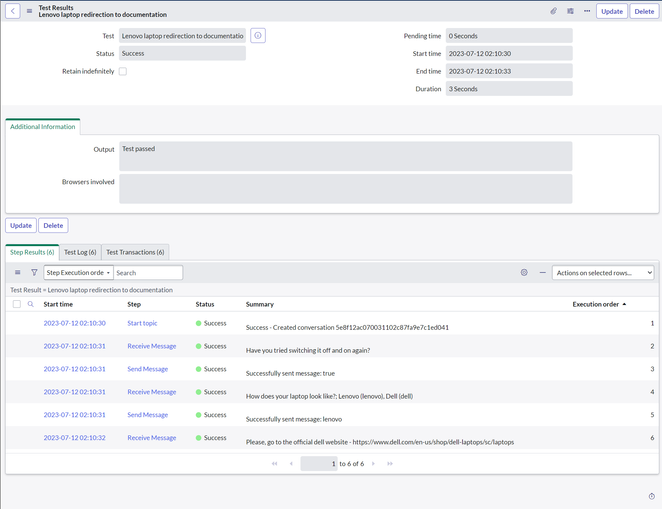Switch to Additional Information tab
The width and height of the screenshot is (662, 509).
click(43, 127)
